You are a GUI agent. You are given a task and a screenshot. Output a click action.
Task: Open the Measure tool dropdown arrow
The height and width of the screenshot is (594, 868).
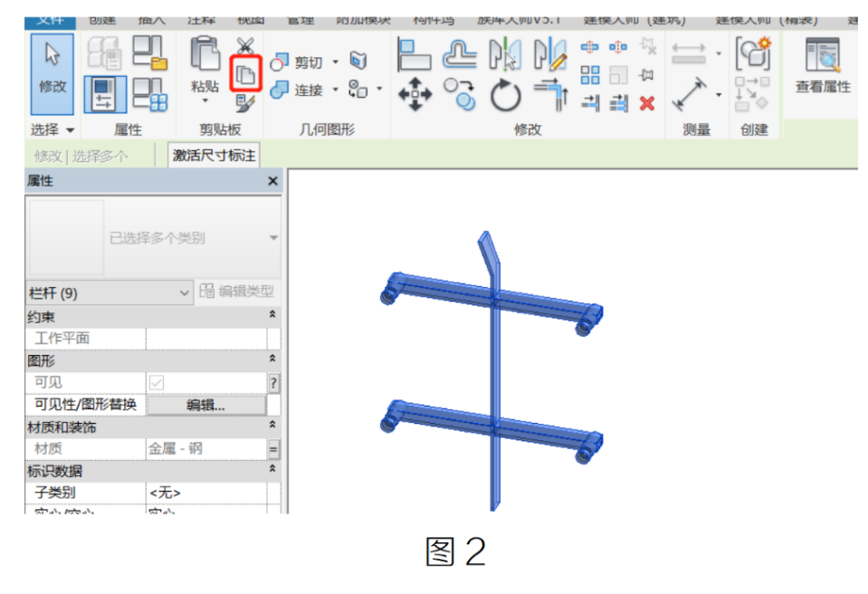[719, 53]
